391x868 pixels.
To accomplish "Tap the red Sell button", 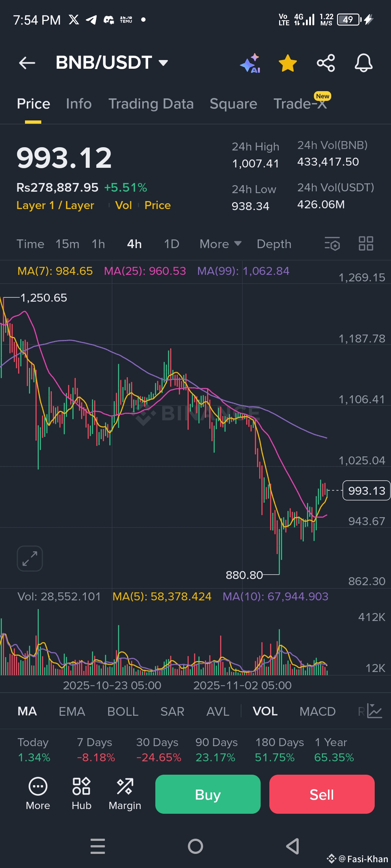I will tap(322, 794).
